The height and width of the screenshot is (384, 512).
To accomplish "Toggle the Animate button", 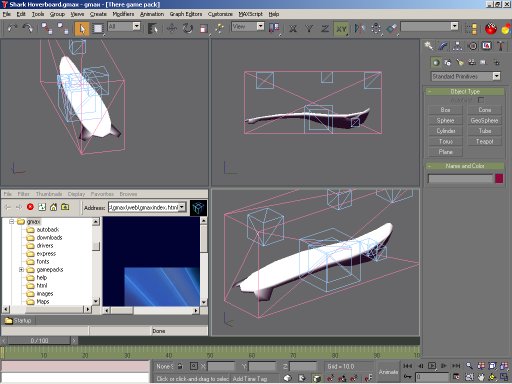I will coord(388,372).
